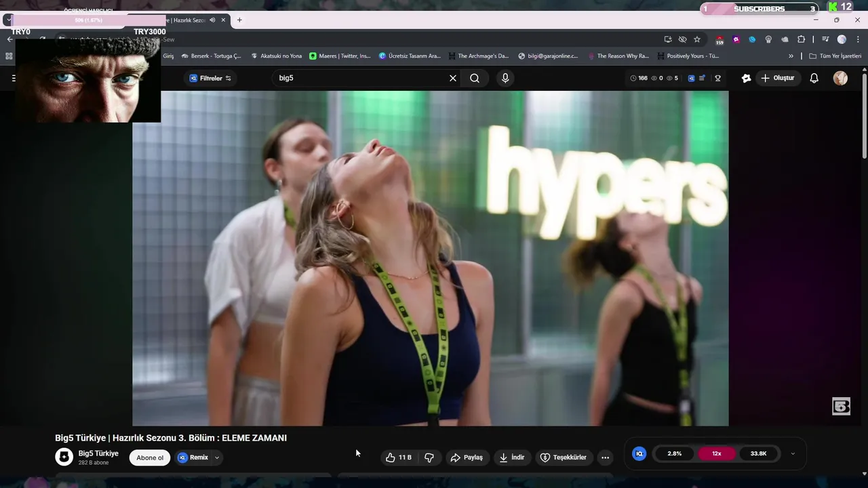Dislike the video with thumbs-down button

pos(429,457)
